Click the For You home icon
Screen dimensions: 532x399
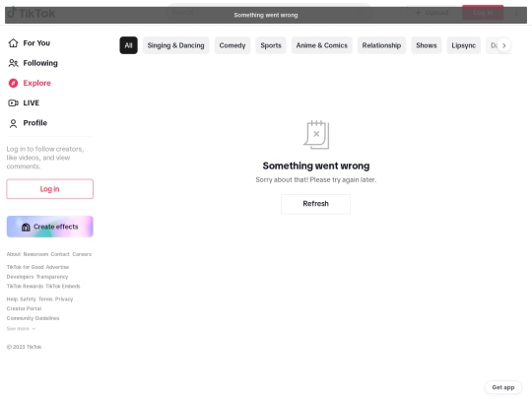tap(13, 43)
